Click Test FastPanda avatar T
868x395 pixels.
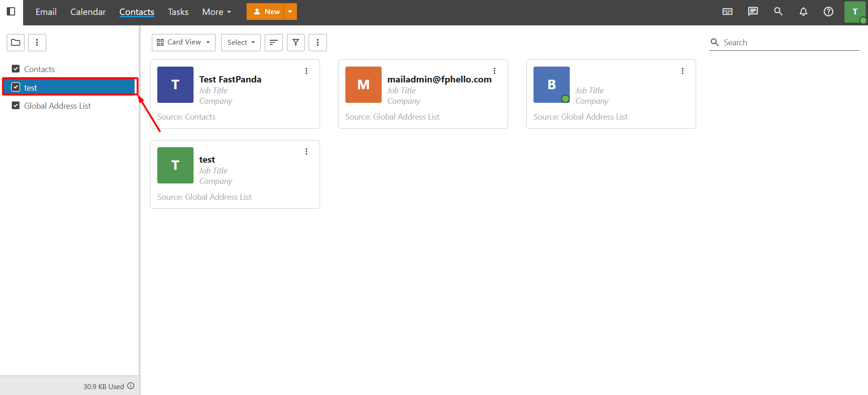pyautogui.click(x=175, y=85)
